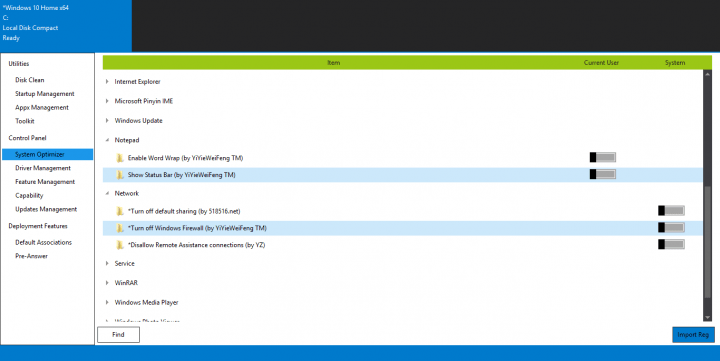This screenshot has width=720, height=361.
Task: Toggle Turn off Windows Firewall system switch
Action: [x=671, y=227]
